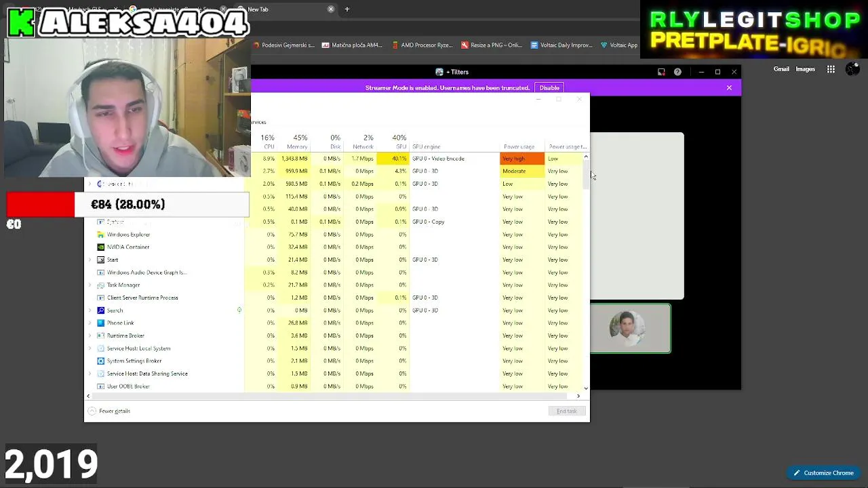Sort processes by GPU engine column
This screenshot has width=868, height=488.
coord(454,142)
